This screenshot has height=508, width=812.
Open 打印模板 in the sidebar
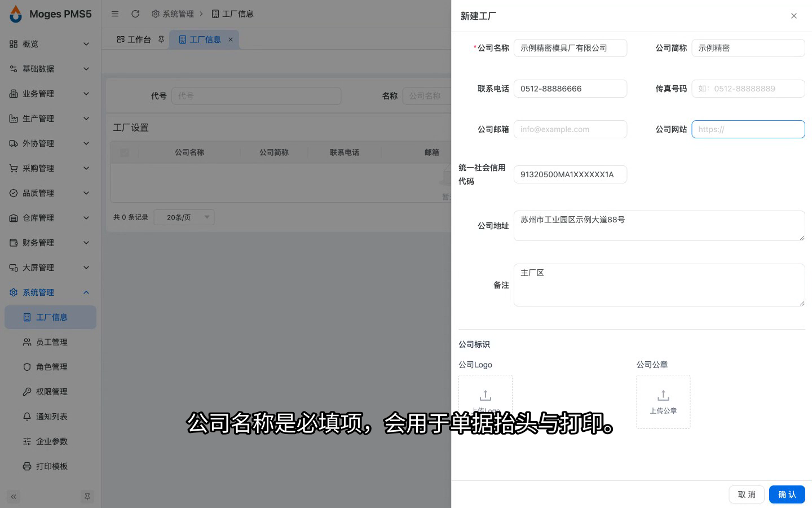pos(51,466)
